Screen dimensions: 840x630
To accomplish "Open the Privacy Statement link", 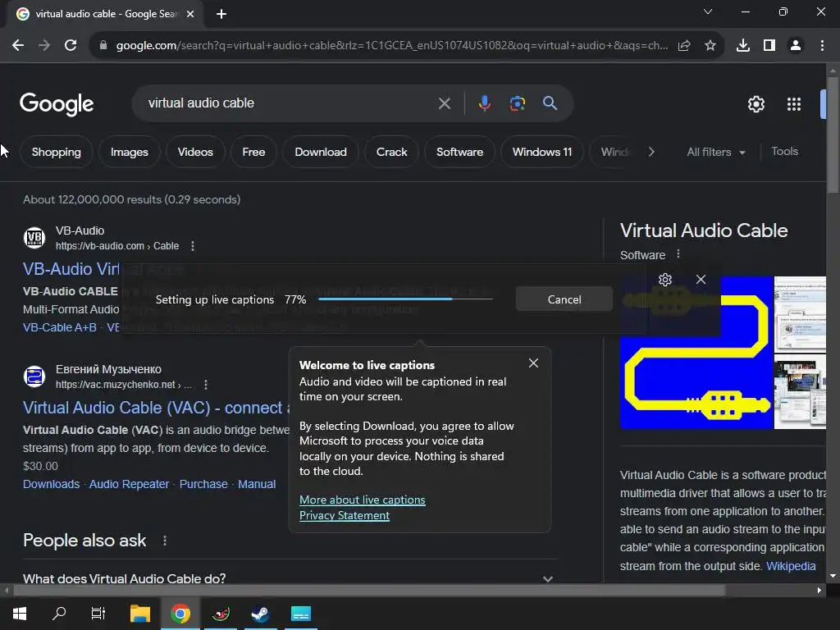I will coord(345,515).
